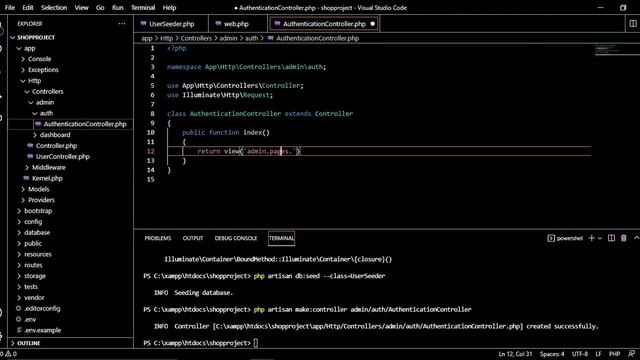640x360 pixels.
Task: Expand the vendor folder
Action: point(19,298)
